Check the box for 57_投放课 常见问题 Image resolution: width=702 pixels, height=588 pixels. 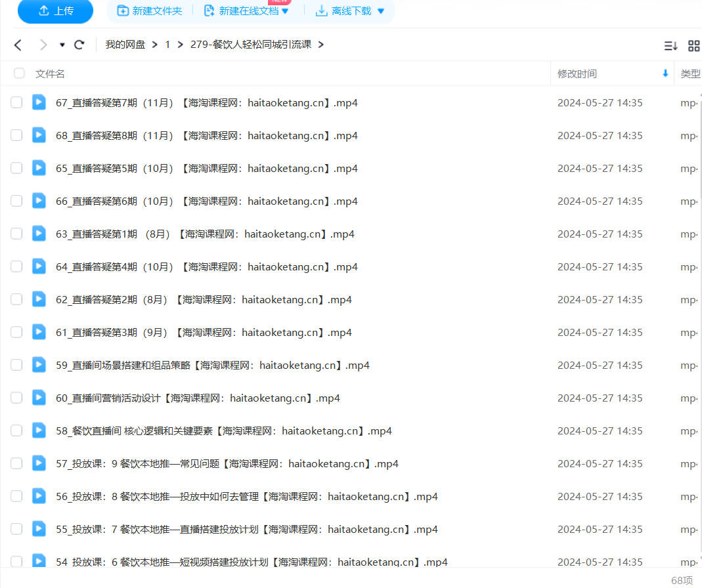tap(16, 463)
